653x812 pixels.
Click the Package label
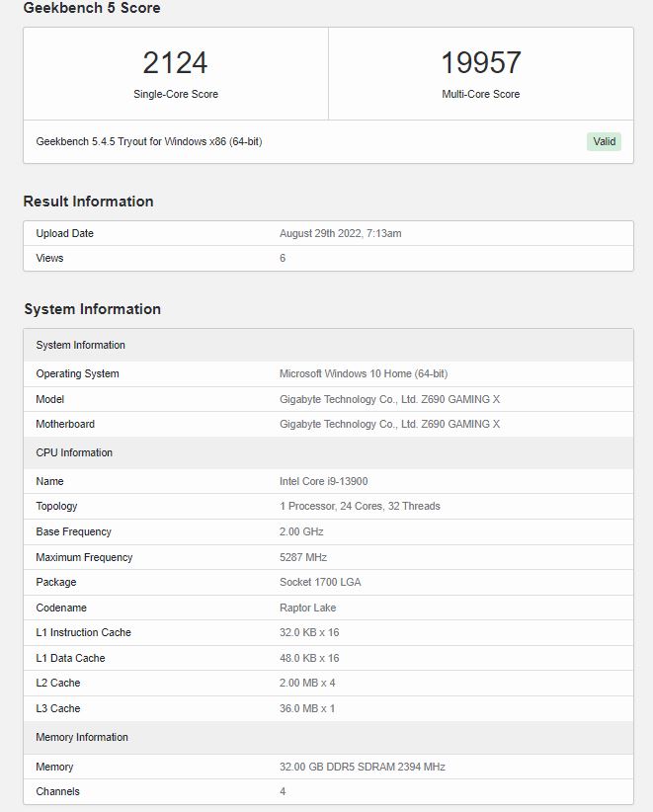pos(56,582)
